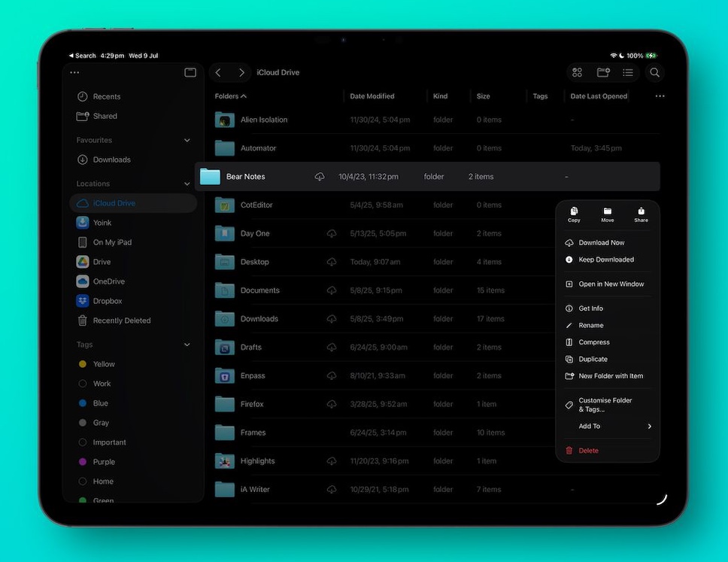This screenshot has height=562, width=728.
Task: Click the search magnifier icon in toolbar
Action: point(654,72)
